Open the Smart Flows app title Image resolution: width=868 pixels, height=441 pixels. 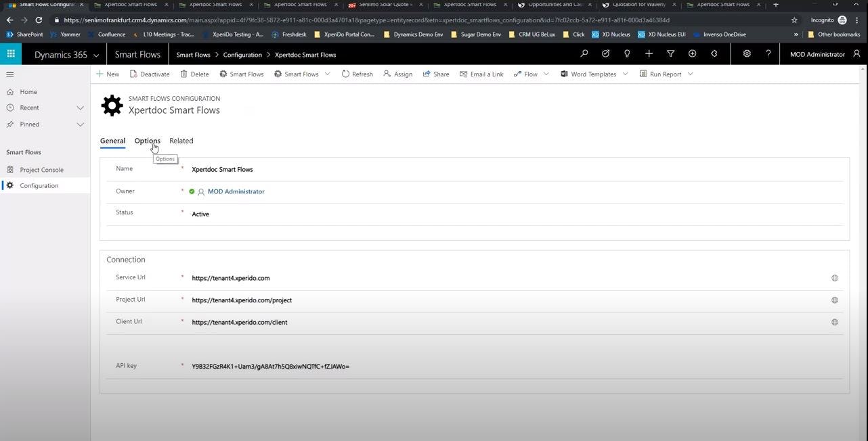click(x=137, y=55)
